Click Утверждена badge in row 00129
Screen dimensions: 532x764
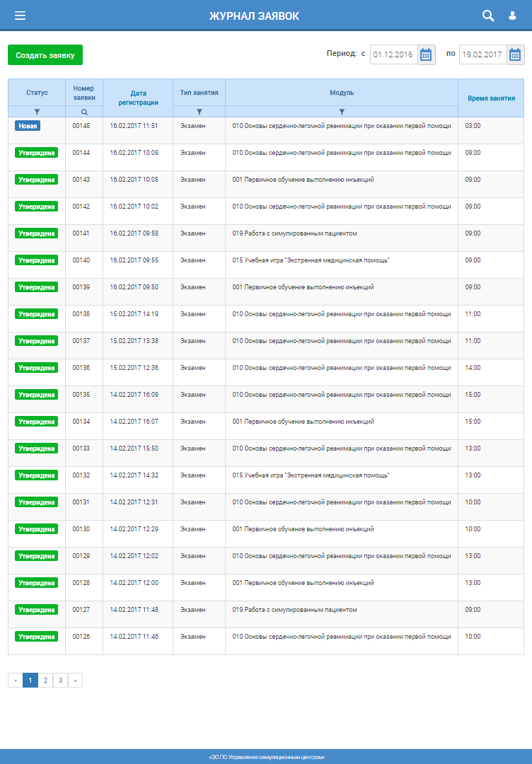[x=37, y=556]
